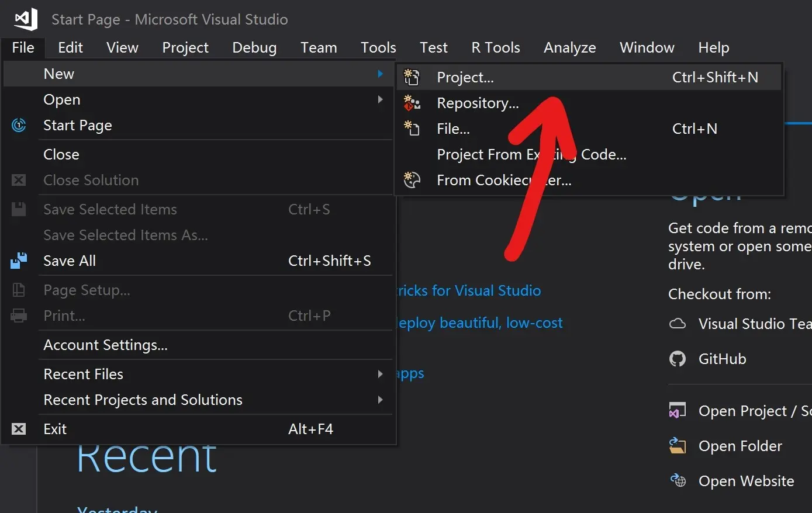Click the From Cookiecutter icon
The image size is (812, 513).
click(412, 180)
